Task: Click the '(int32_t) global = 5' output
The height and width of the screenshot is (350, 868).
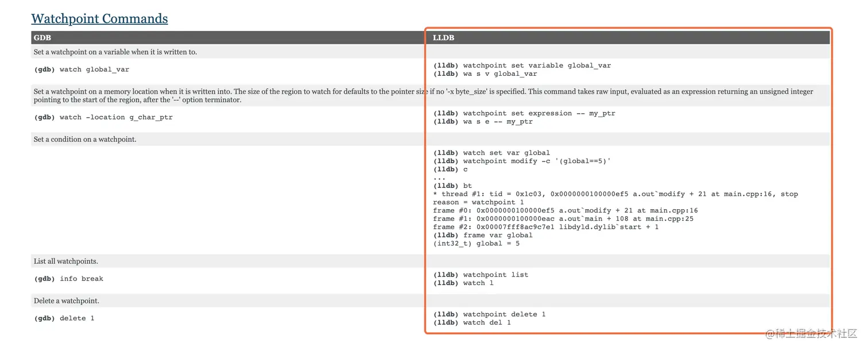Action: 476,244
